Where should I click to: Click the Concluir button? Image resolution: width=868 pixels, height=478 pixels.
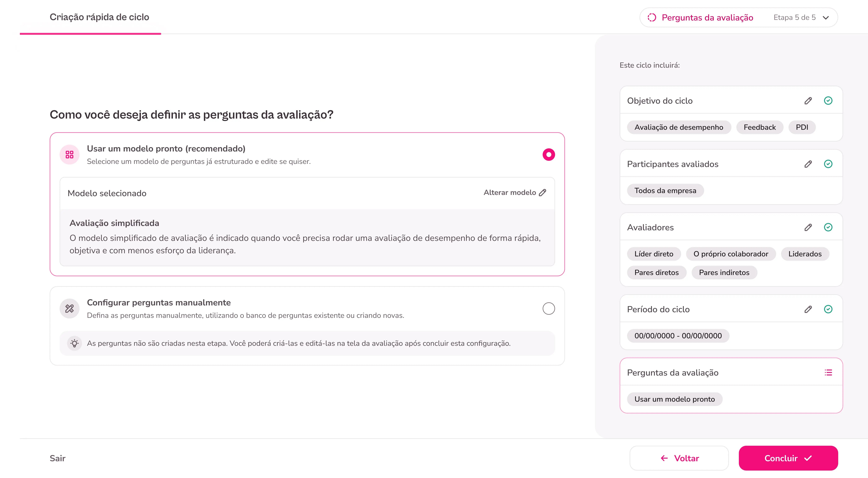788,458
